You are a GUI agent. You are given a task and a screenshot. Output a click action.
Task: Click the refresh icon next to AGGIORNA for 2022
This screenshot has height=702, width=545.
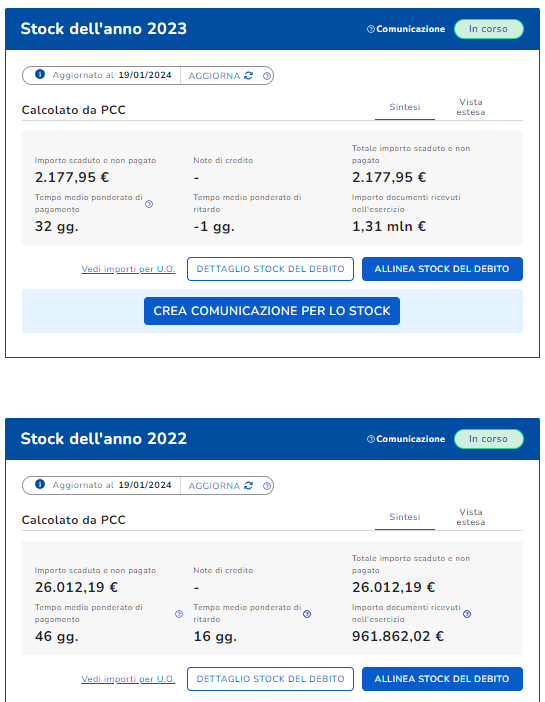(249, 486)
